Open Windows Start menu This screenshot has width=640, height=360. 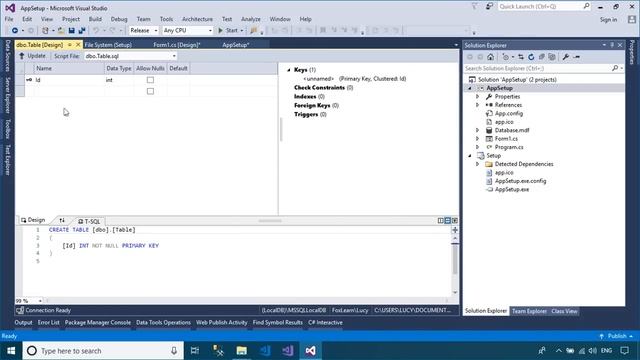click(x=11, y=351)
